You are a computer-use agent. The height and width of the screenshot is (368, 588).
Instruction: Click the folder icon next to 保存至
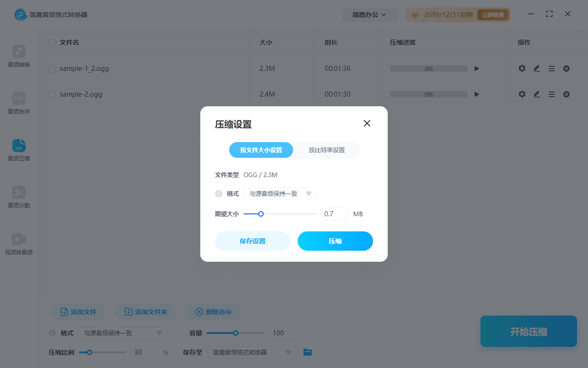click(307, 352)
